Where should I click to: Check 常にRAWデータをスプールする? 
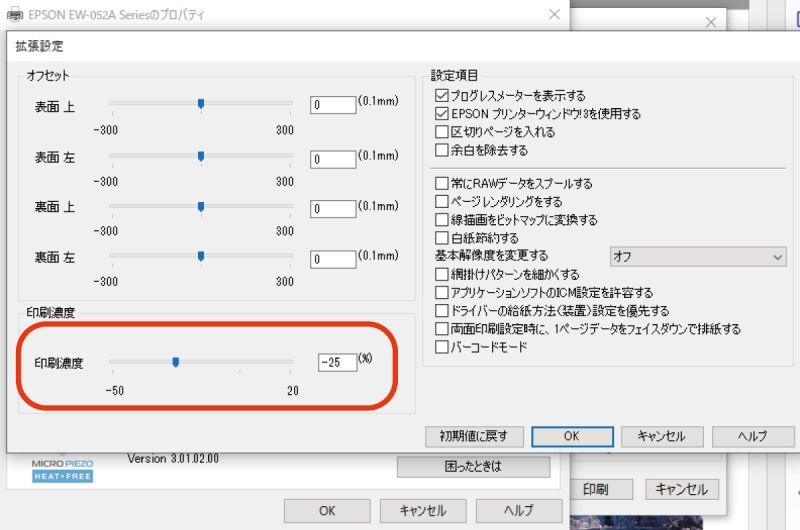(442, 183)
